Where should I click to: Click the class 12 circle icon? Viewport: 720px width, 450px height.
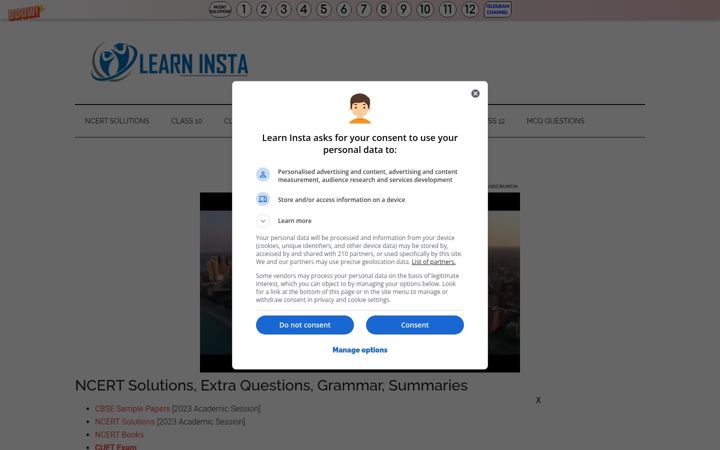point(470,9)
